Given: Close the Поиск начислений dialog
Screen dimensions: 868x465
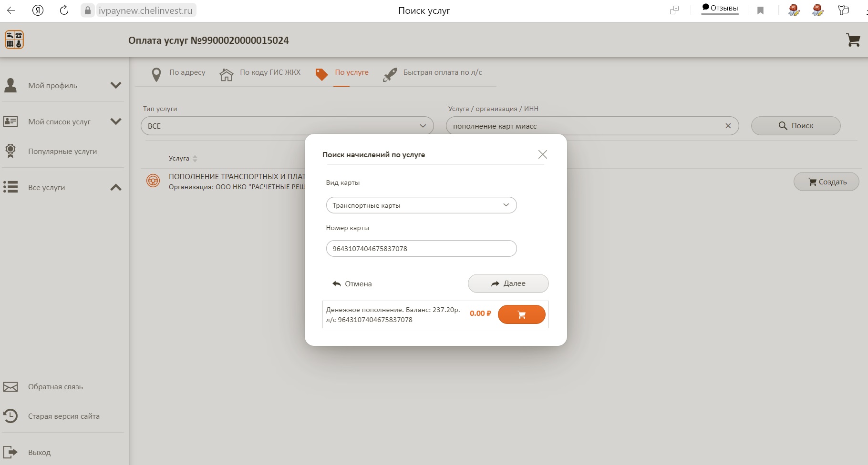Looking at the screenshot, I should tap(542, 154).
